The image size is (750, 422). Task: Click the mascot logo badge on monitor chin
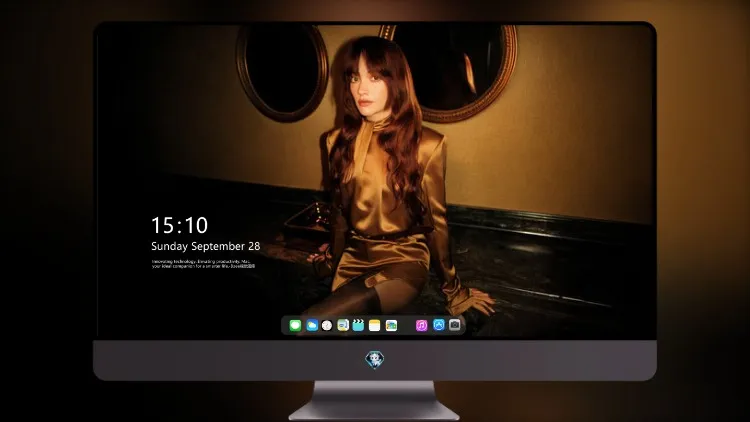pyautogui.click(x=375, y=360)
